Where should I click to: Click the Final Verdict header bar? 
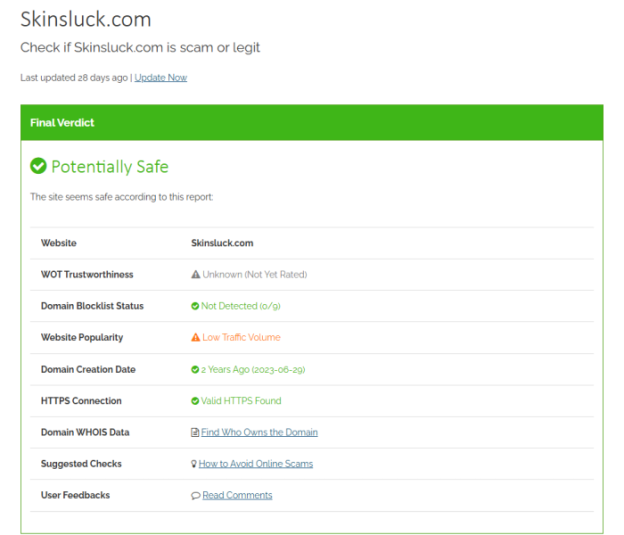tap(312, 123)
